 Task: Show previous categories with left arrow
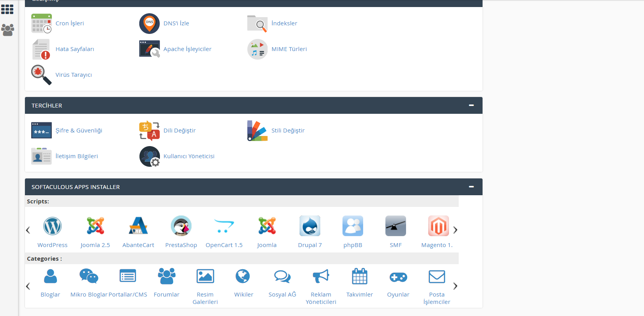pos(28,286)
